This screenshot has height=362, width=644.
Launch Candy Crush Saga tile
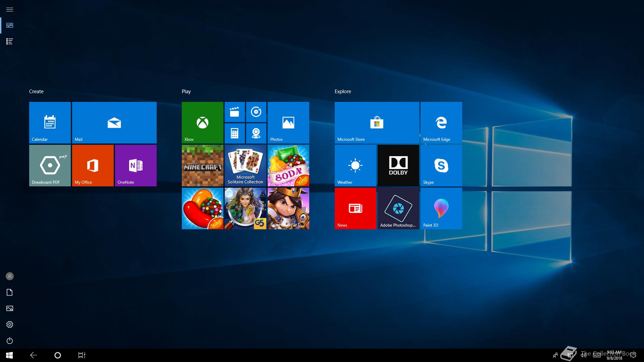pos(203,208)
